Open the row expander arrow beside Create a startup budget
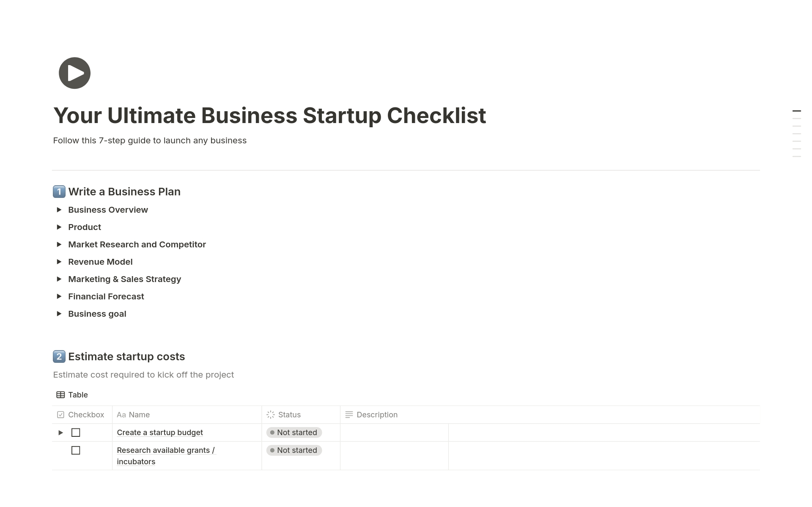 60,432
